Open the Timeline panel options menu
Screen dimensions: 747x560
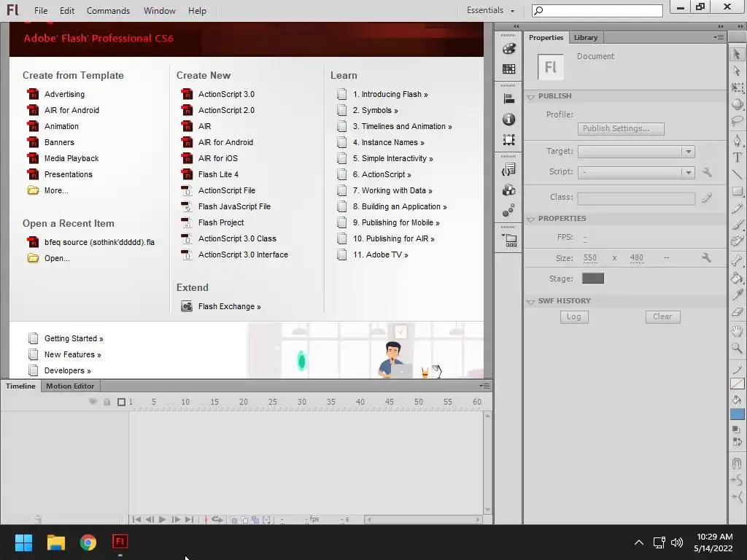(x=484, y=386)
